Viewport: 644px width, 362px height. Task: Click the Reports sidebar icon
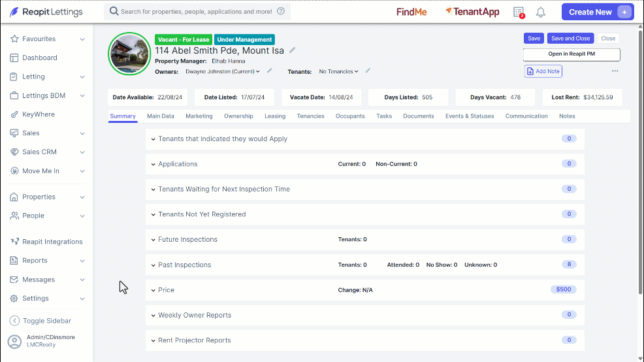(14, 261)
